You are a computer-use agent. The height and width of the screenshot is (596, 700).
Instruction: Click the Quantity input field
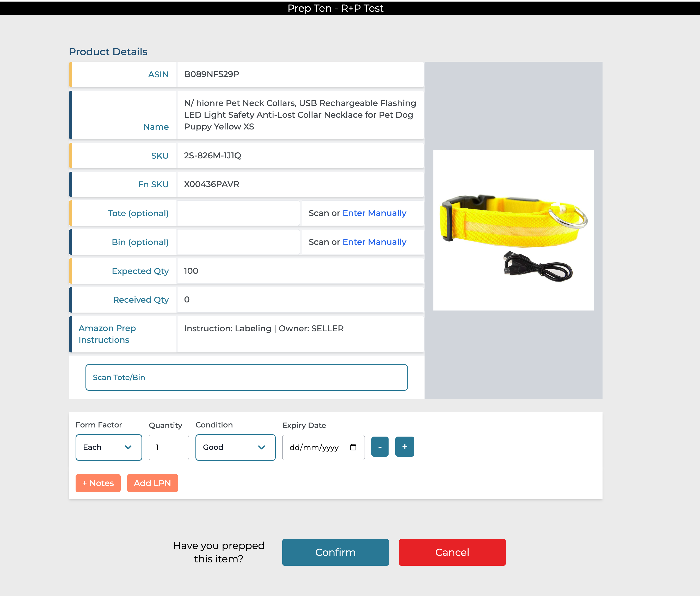point(169,447)
